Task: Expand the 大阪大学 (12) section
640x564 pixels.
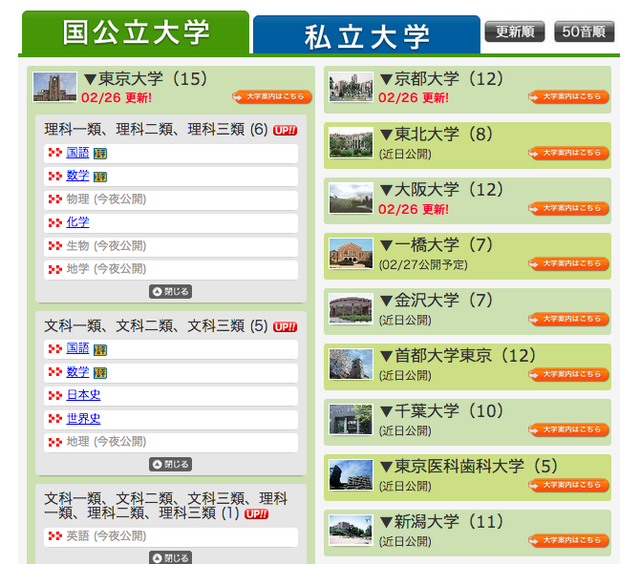Action: click(x=442, y=189)
